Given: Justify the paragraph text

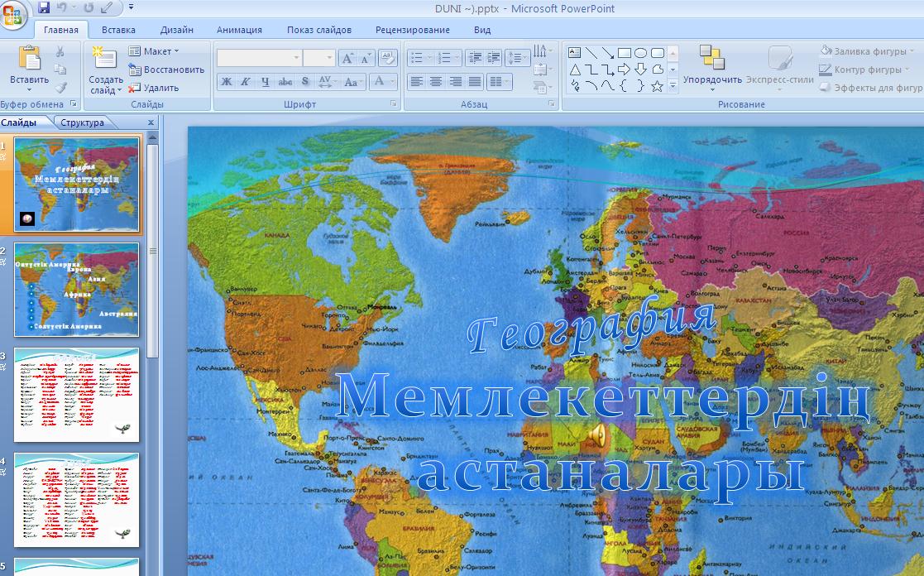Looking at the screenshot, I should coord(474,82).
